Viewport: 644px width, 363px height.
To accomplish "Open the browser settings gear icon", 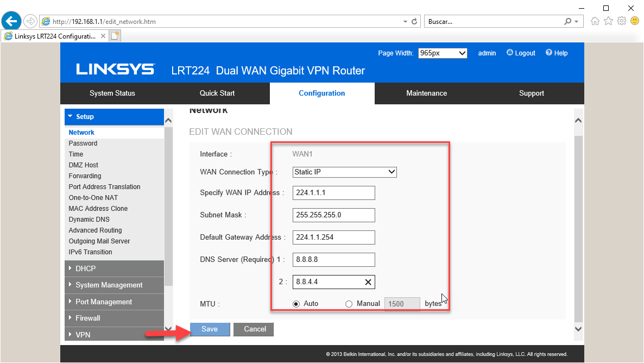I will coord(622,21).
